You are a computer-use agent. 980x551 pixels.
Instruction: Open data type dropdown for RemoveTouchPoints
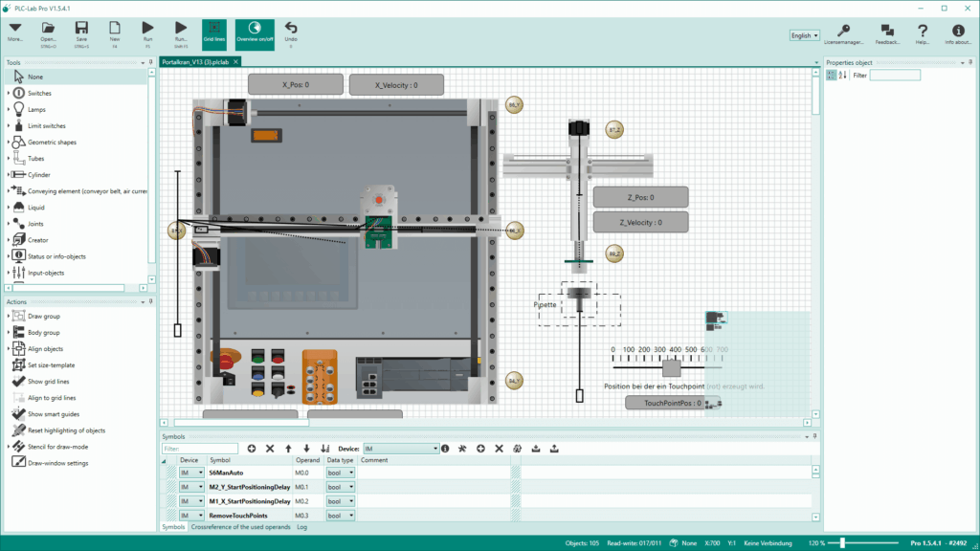coord(340,516)
